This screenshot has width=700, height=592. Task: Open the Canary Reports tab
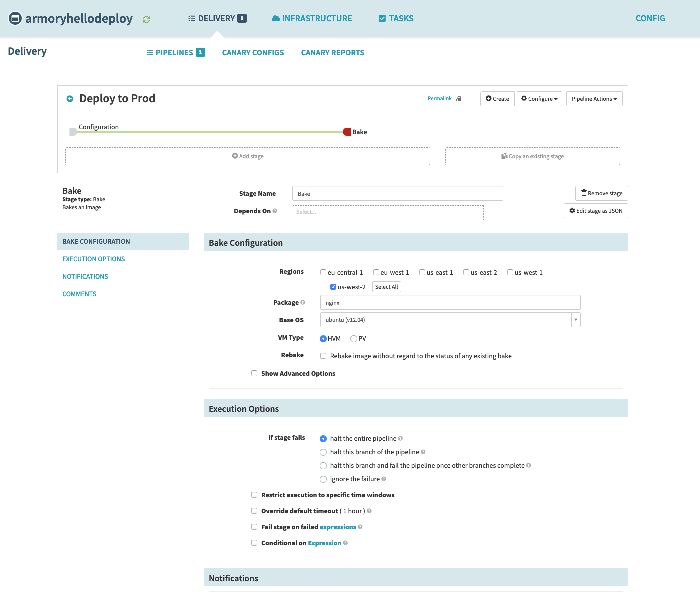click(332, 53)
